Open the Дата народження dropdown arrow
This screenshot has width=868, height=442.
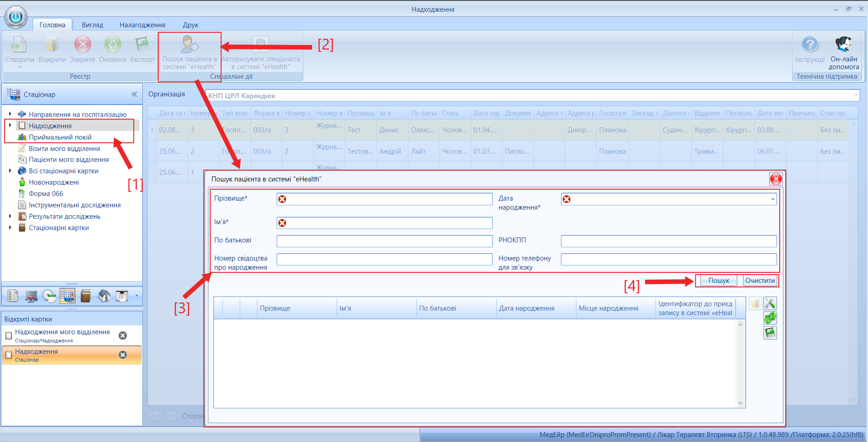coord(772,199)
